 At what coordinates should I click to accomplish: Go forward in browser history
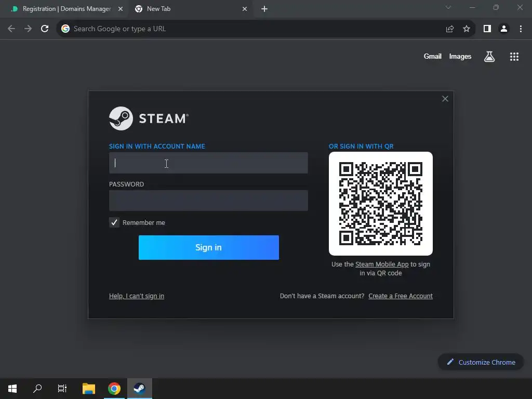28,29
